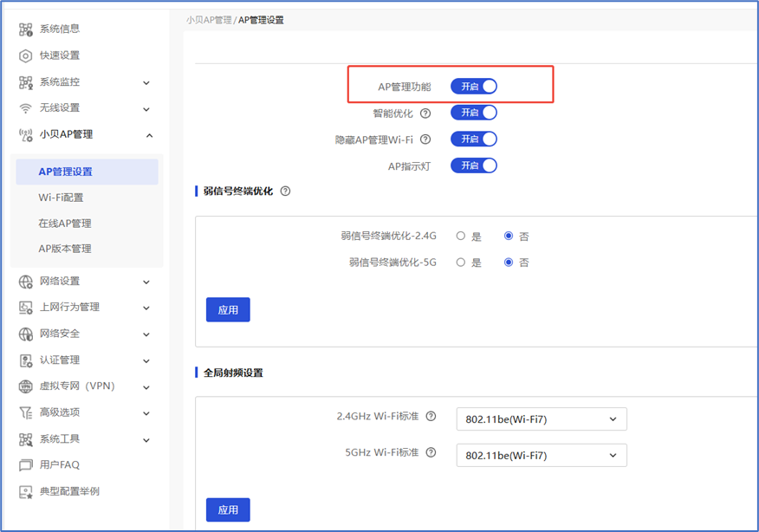759x532 pixels.
Task: Open the 5GHz Wi-Fi标准 dropdown
Action: click(541, 455)
